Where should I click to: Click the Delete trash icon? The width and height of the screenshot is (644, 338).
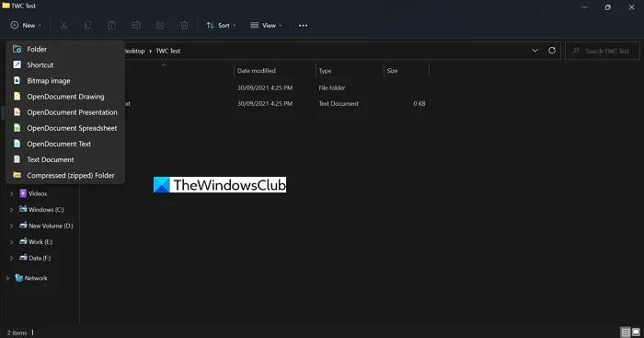point(184,26)
